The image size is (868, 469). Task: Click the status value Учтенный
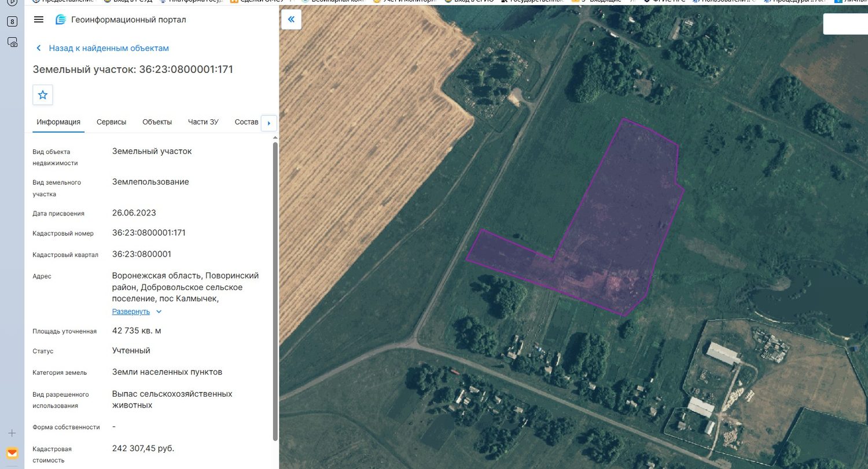tap(131, 350)
